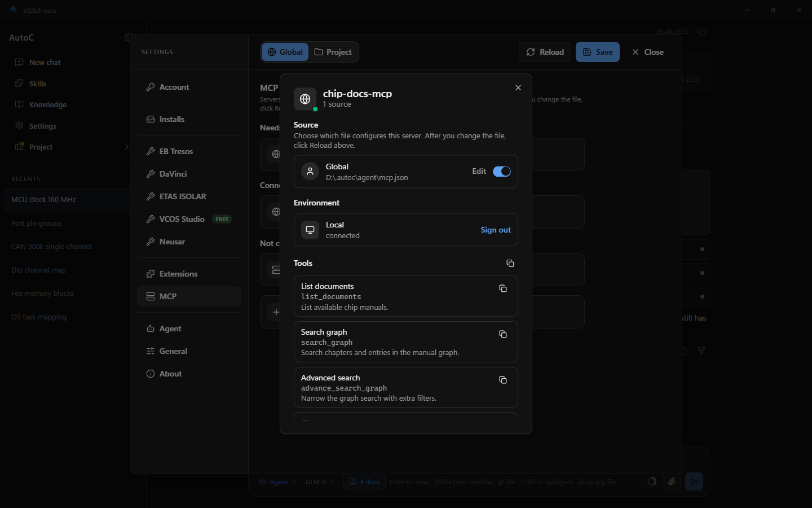
Task: Open DaVinci settings
Action: [189, 174]
